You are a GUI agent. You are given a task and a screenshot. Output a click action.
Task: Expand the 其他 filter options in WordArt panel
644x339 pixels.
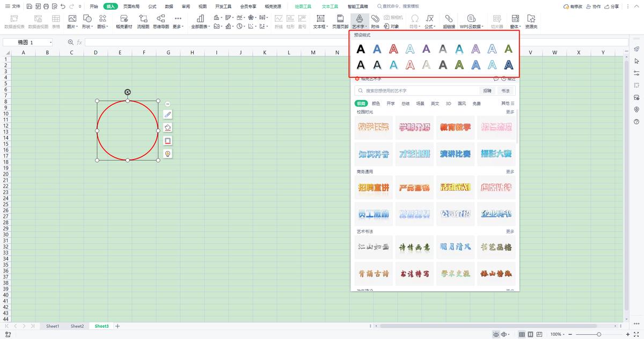pyautogui.click(x=507, y=103)
